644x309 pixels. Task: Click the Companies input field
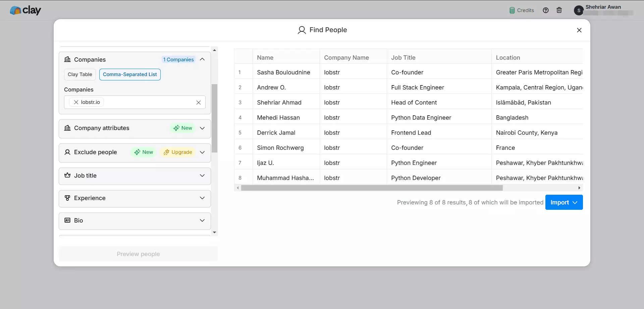click(149, 102)
